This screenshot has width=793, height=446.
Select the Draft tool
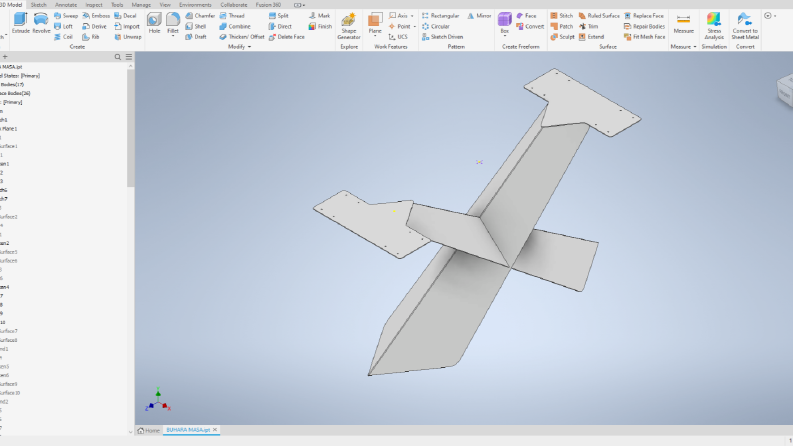195,37
